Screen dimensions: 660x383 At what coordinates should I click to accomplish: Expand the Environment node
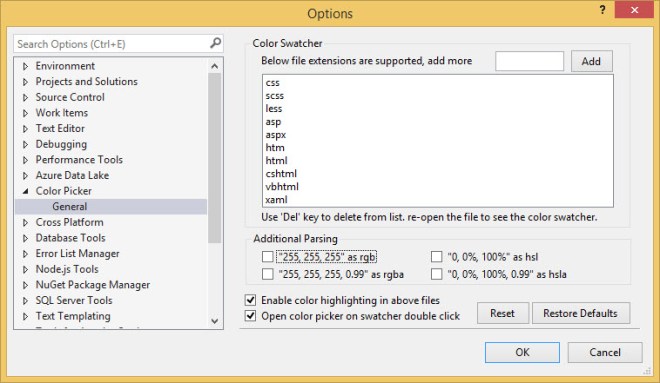(25, 66)
